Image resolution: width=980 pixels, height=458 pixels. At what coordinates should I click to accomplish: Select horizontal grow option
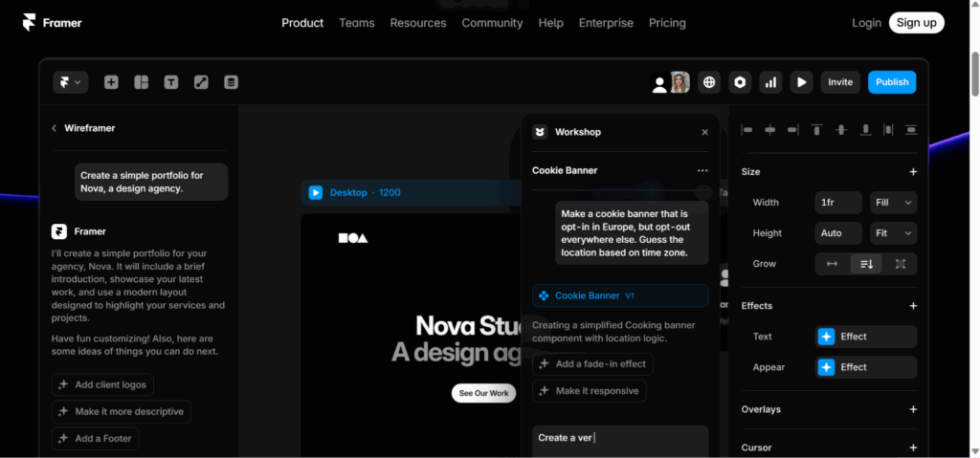coord(832,264)
